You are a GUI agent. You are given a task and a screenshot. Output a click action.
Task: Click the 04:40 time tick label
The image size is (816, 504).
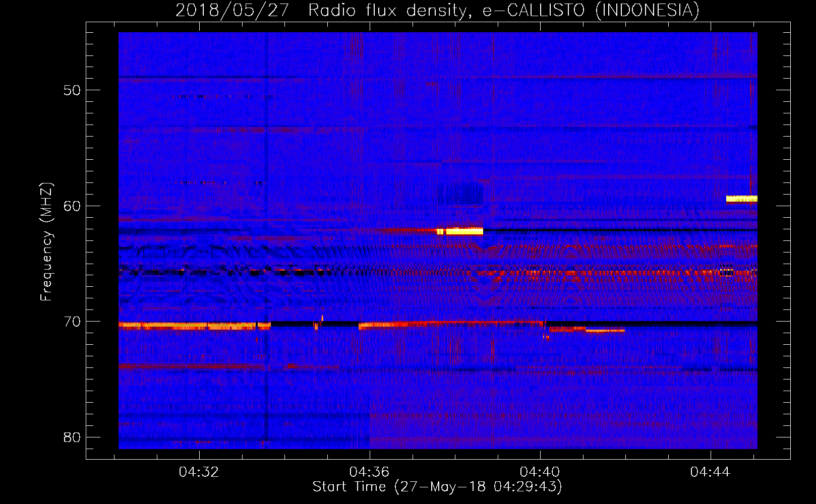540,472
